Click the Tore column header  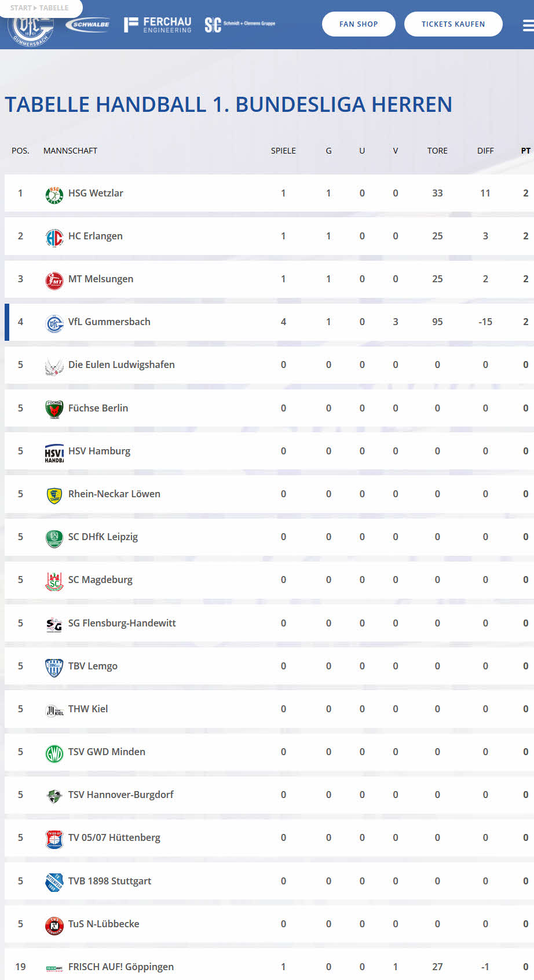[437, 151]
